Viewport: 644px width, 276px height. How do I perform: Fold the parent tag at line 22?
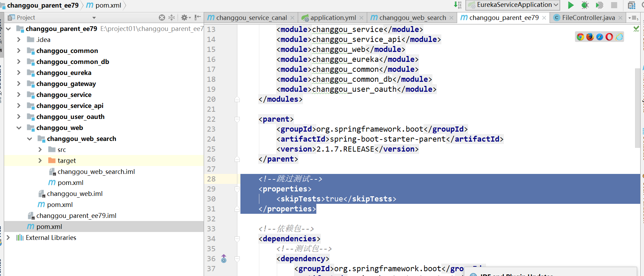(x=237, y=119)
